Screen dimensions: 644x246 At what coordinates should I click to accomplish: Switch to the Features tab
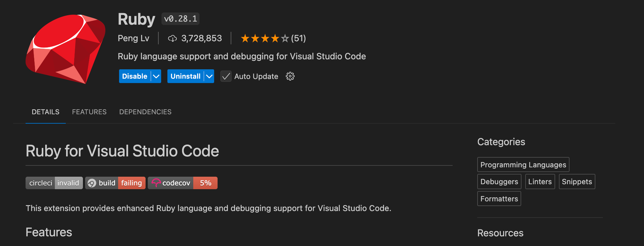pyautogui.click(x=89, y=112)
